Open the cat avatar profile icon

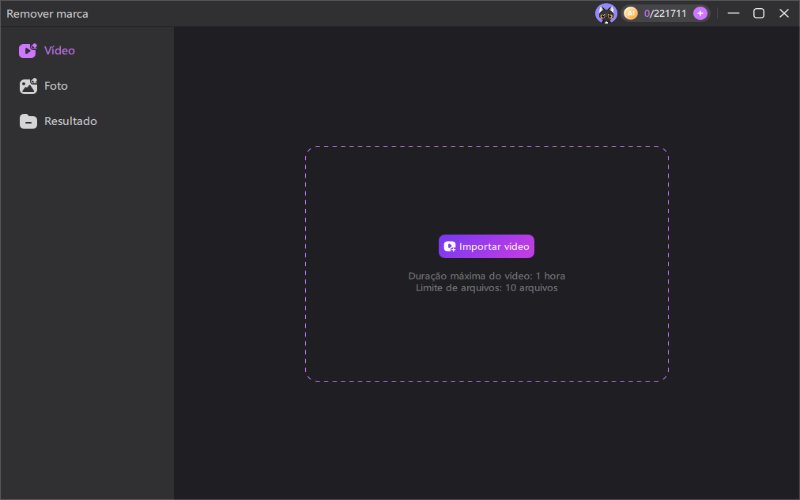coord(606,13)
